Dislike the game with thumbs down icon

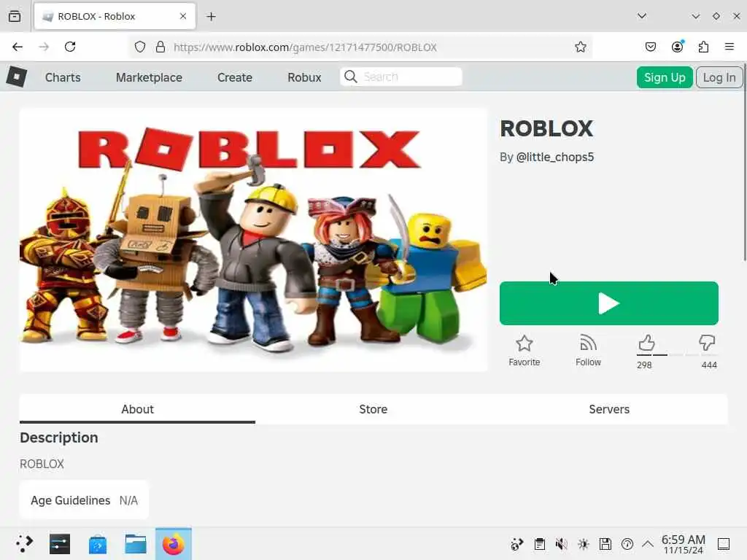pyautogui.click(x=707, y=343)
